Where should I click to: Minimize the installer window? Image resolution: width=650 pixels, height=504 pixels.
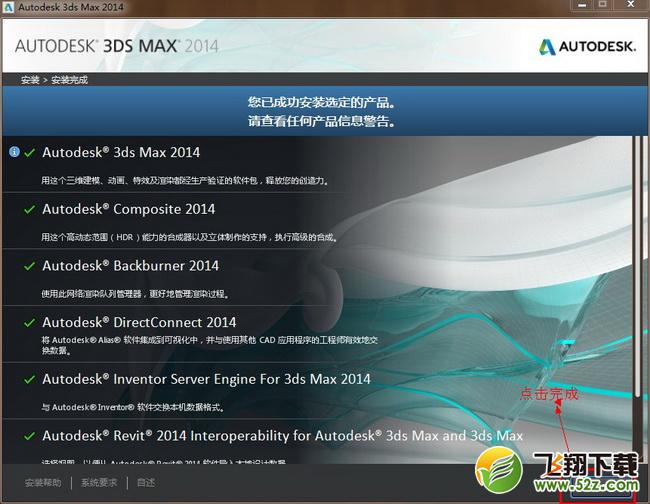coord(582,5)
